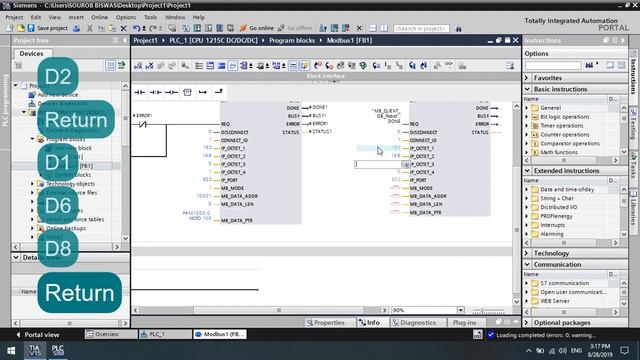Open the Online menu
The height and width of the screenshot is (360, 640).
pyautogui.click(x=99, y=17)
